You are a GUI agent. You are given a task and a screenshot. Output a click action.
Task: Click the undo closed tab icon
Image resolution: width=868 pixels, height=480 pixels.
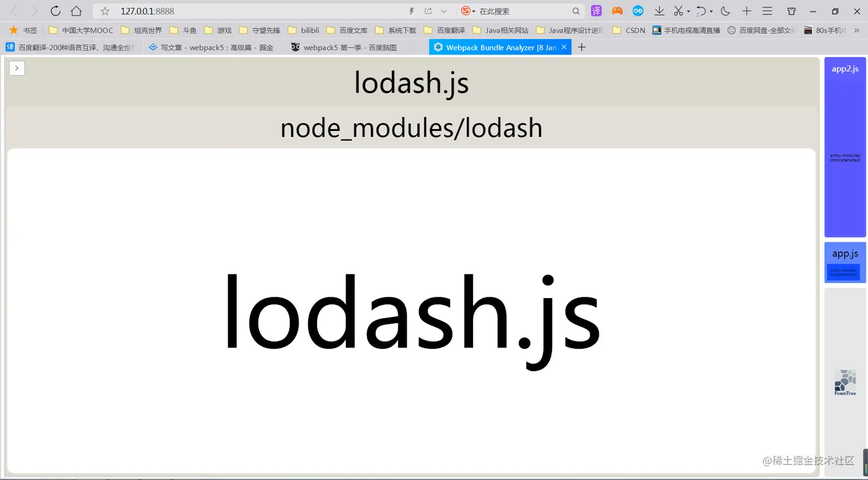[701, 11]
